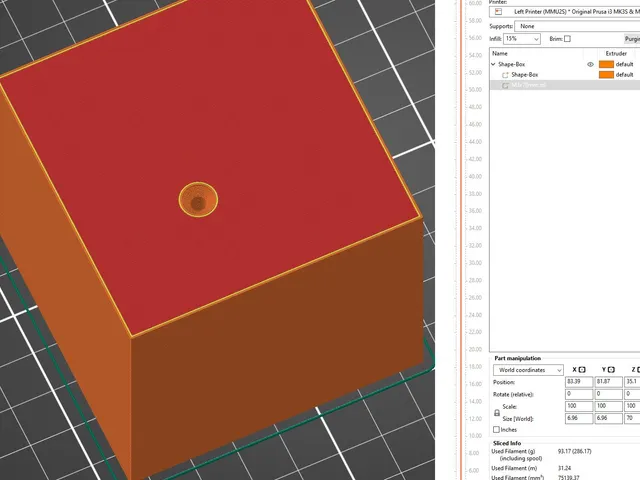The width and height of the screenshot is (640, 480).
Task: Click the Used Filament (g) label
Action: click(513, 451)
